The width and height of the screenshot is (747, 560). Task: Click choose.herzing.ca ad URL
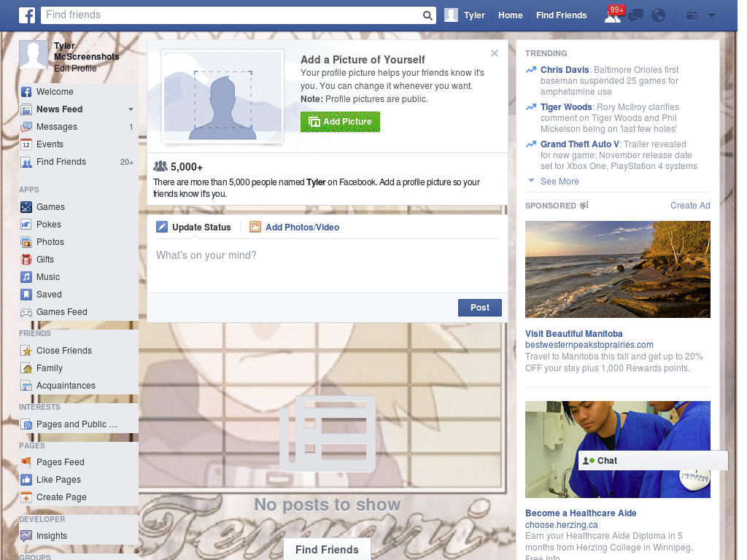tap(561, 525)
